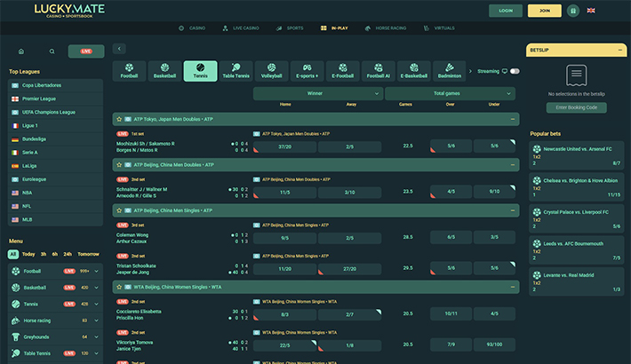This screenshot has height=364, width=631.
Task: Select the 37/20 home odds for Mochizuki/Sakamoto
Action: click(284, 146)
